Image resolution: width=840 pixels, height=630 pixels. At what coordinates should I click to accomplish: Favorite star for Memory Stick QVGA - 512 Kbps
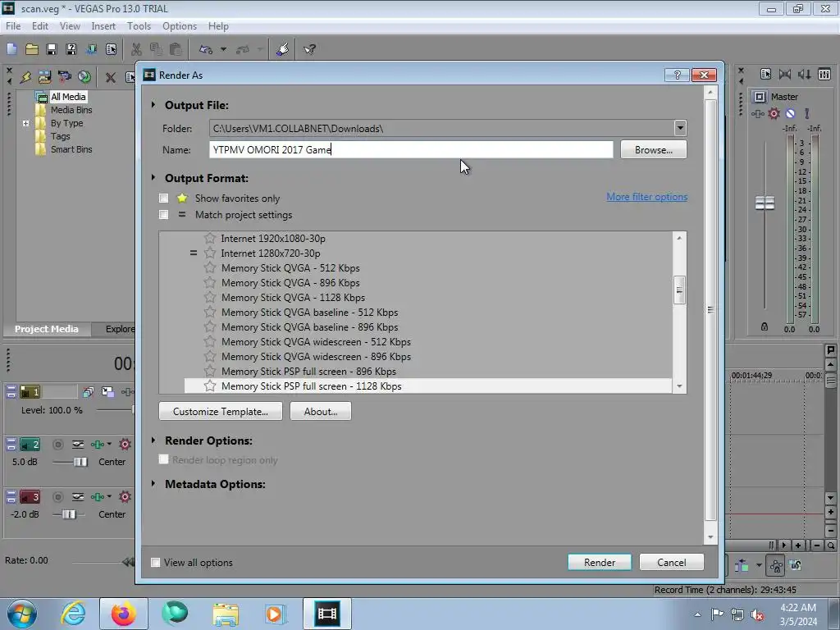click(x=210, y=268)
